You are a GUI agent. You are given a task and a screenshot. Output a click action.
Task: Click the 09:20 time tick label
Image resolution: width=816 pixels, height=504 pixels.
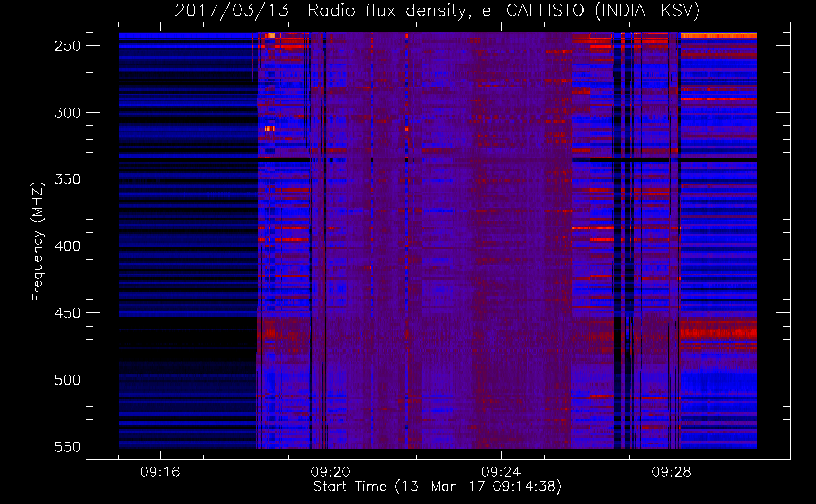[331, 472]
